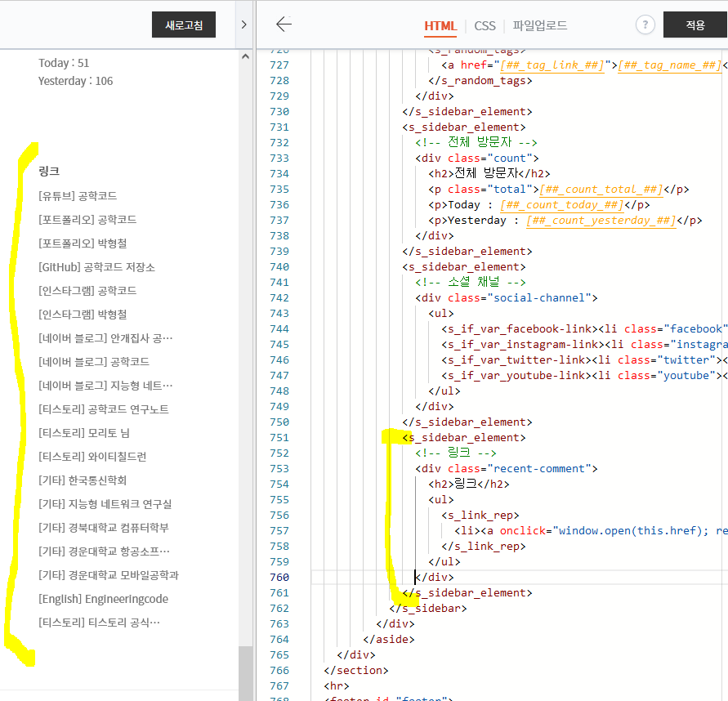Viewport: 728px width, 701px height.
Task: Open link [English] Engineeringcode
Action: pos(103,599)
